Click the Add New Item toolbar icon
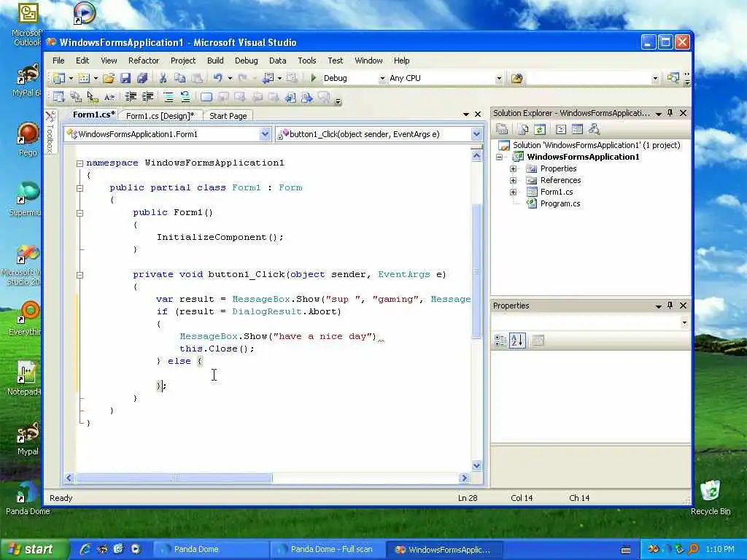 click(84, 78)
